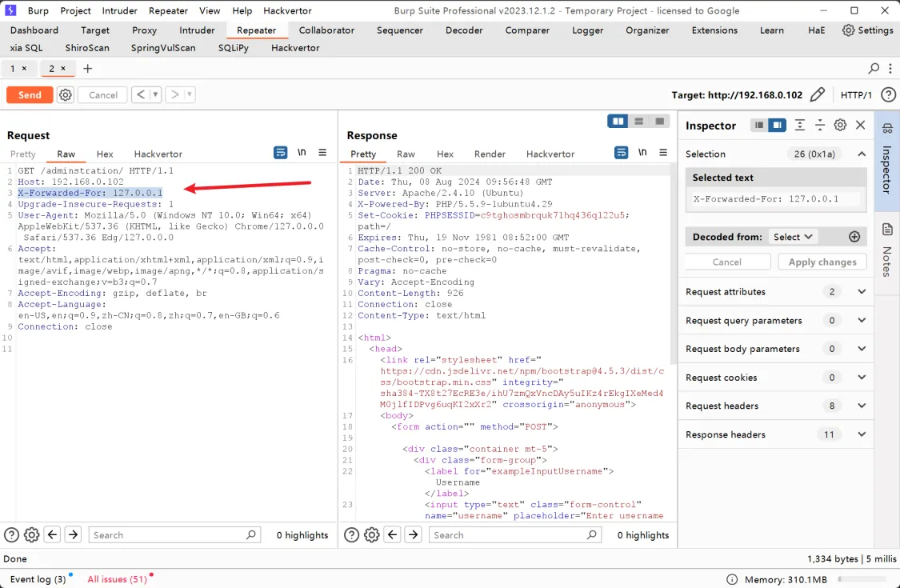The image size is (900, 588).
Task: Click the search icon in the tab bar
Action: coord(874,69)
